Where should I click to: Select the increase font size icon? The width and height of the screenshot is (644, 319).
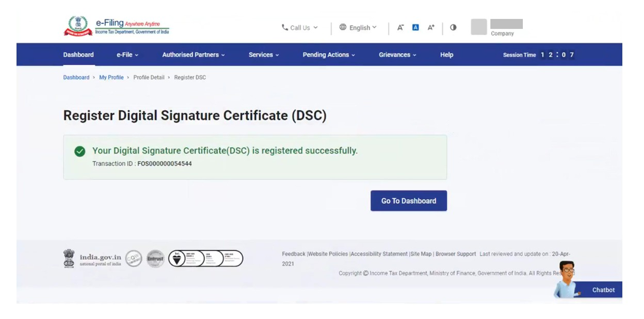pyautogui.click(x=431, y=28)
